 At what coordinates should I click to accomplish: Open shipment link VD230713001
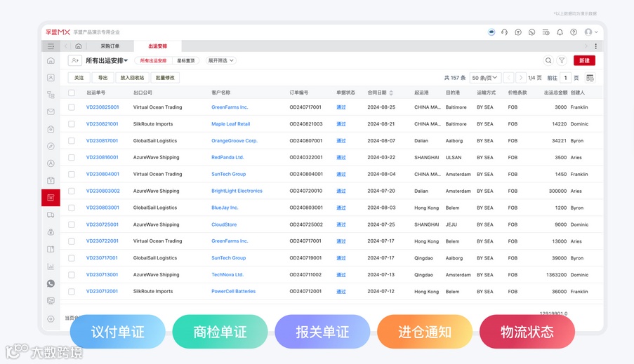pos(102,275)
